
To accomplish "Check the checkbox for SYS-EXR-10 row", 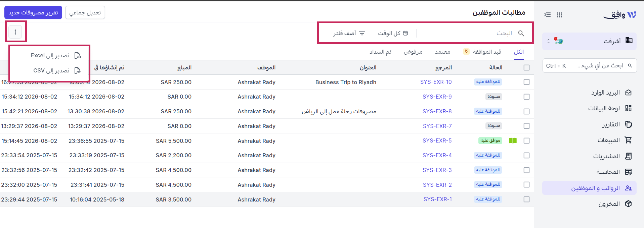I will click(x=526, y=82).
